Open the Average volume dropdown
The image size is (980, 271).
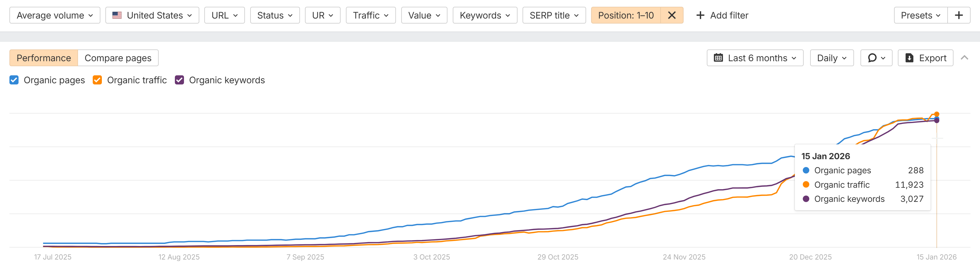pos(55,16)
